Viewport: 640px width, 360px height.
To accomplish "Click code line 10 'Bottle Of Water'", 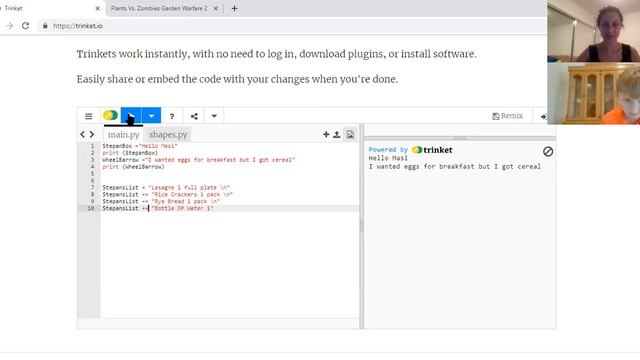I will (158, 208).
